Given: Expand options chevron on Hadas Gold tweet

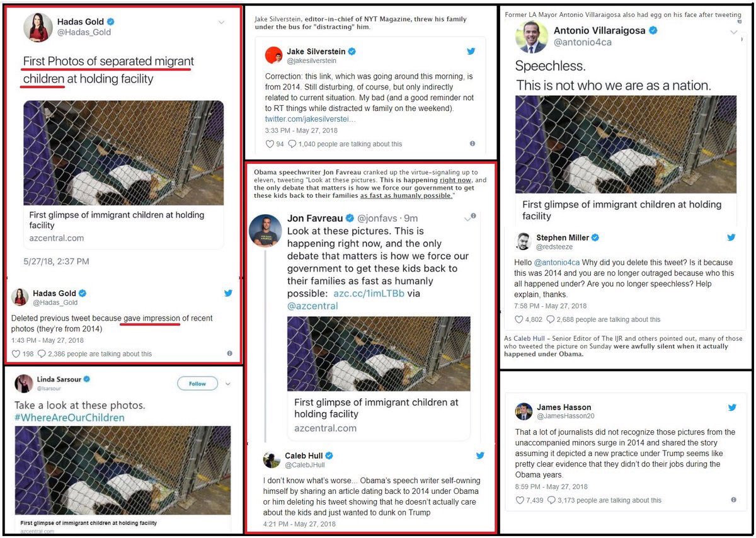Looking at the screenshot, I should pos(221,23).
